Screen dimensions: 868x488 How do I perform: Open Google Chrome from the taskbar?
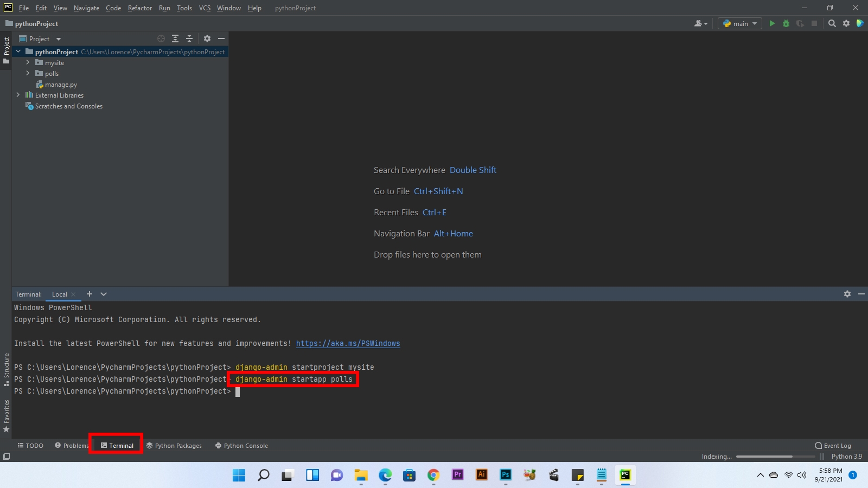tap(433, 476)
